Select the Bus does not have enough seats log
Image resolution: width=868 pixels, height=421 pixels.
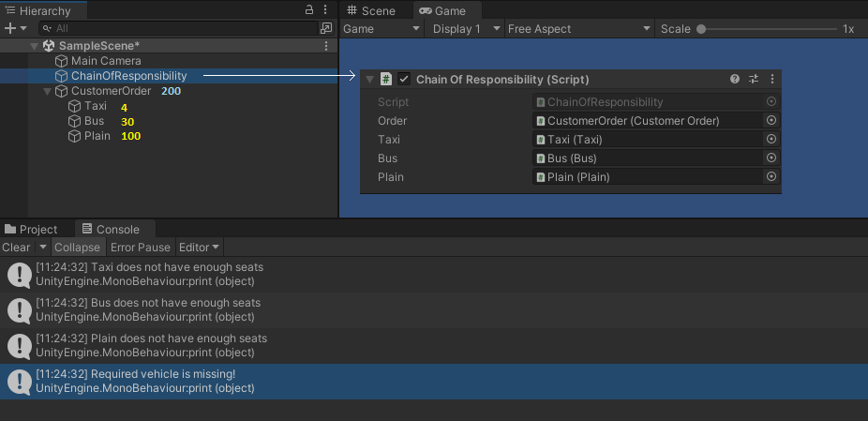(434, 310)
